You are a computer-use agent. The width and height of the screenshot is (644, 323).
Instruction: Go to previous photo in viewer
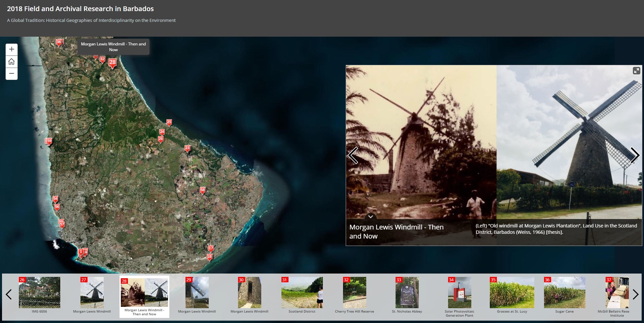pyautogui.click(x=353, y=155)
